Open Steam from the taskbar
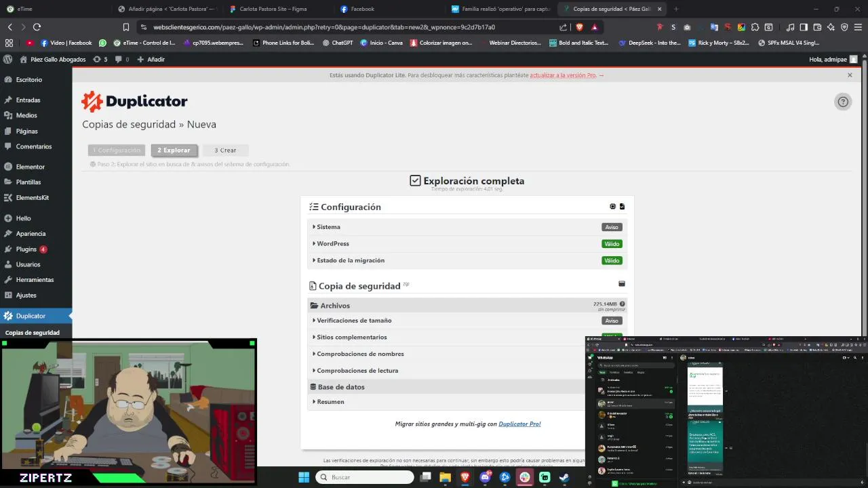Viewport: 868px width, 488px height. pyautogui.click(x=564, y=477)
